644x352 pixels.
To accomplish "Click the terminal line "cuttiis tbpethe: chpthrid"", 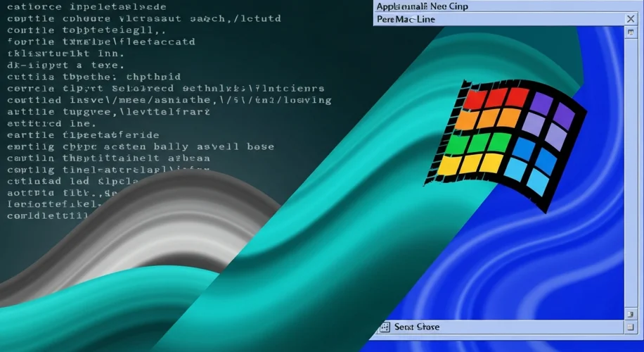I will 94,77.
